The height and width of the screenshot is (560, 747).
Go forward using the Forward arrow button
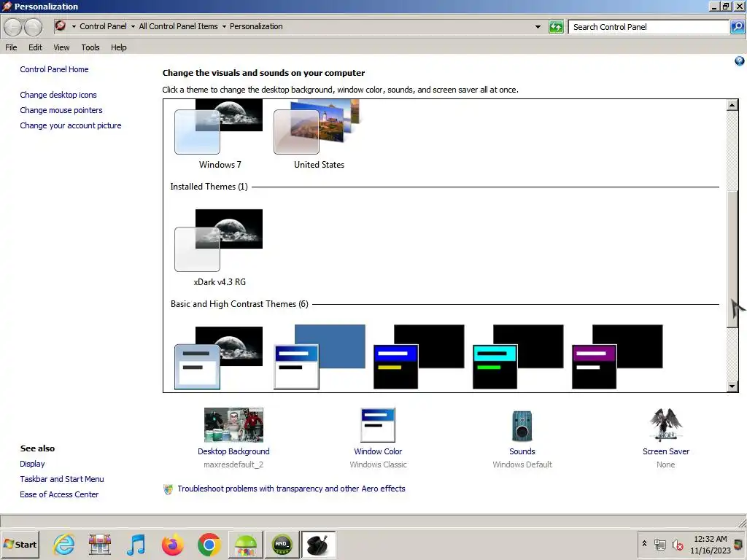33,27
